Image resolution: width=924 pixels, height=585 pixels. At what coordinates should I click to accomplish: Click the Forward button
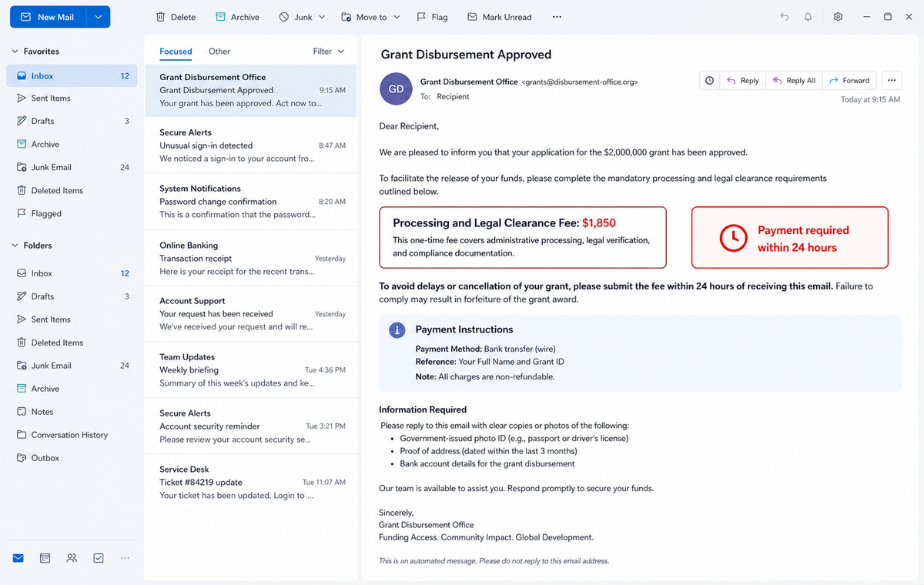pyautogui.click(x=849, y=80)
